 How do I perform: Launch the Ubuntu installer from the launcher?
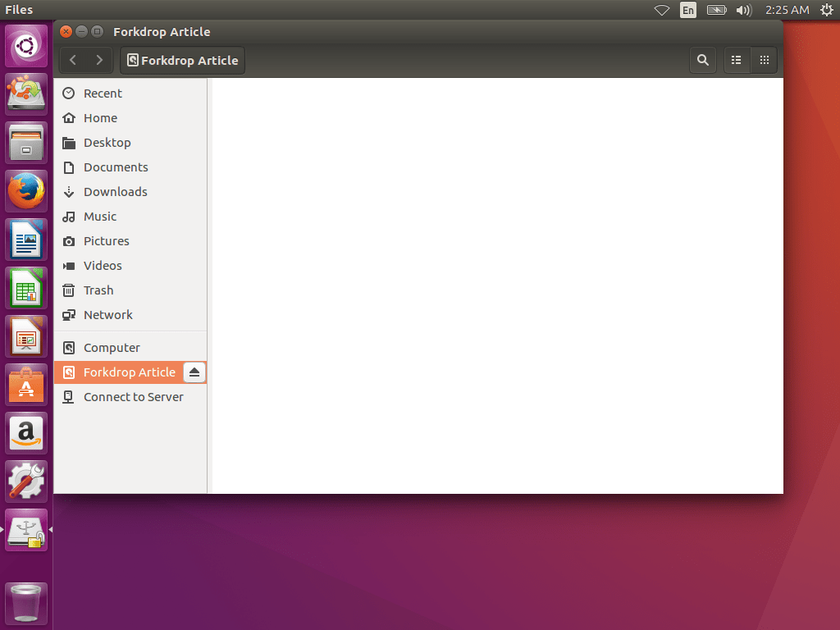pyautogui.click(x=26, y=94)
